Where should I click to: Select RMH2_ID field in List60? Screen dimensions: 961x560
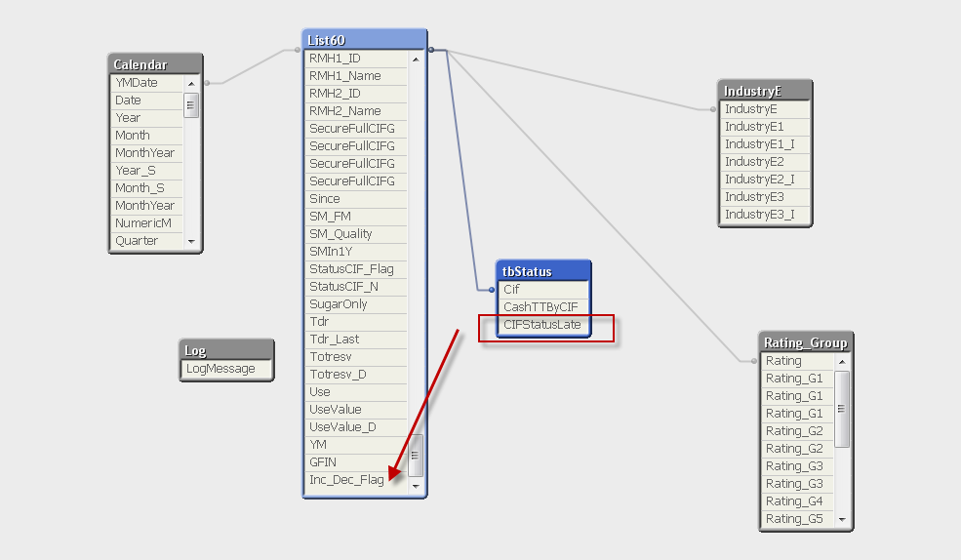point(356,94)
